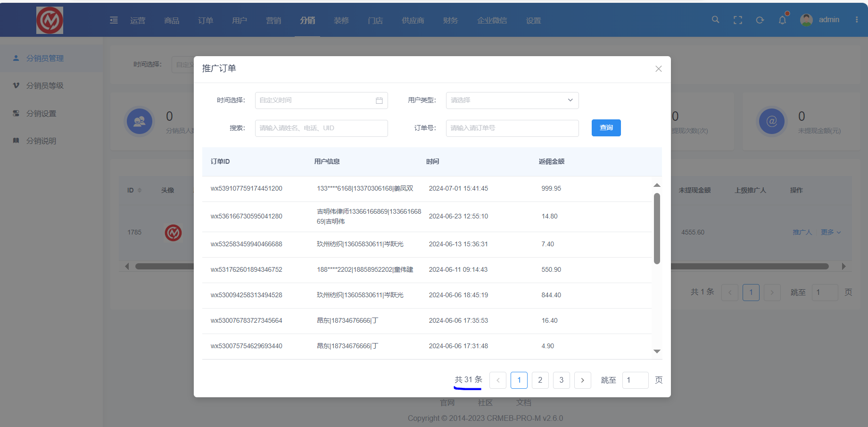868x427 pixels.
Task: Open notifications bell icon
Action: coord(782,20)
